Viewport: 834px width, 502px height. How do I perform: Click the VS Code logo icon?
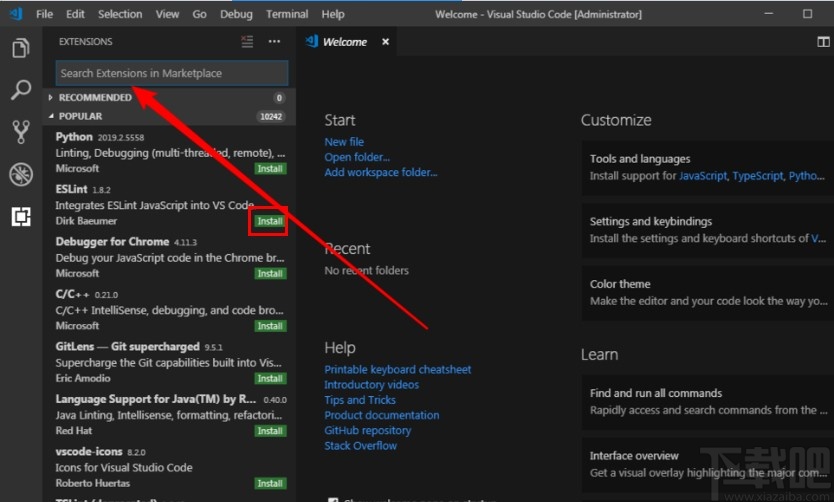16,14
